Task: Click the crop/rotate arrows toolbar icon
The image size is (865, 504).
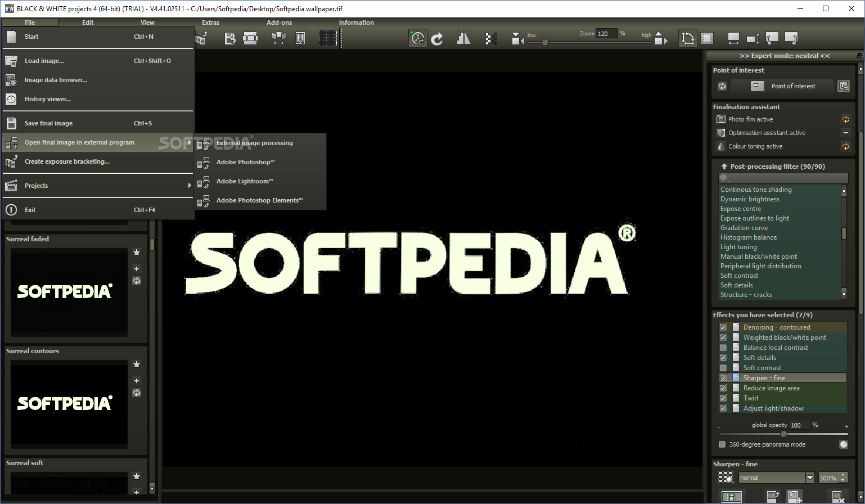Action: pyautogui.click(x=688, y=38)
